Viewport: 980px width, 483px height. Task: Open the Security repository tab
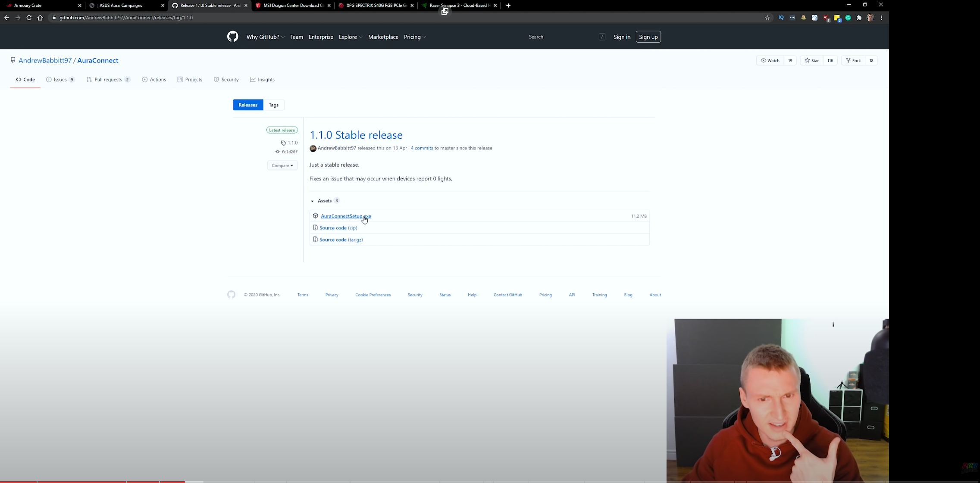coord(226,80)
